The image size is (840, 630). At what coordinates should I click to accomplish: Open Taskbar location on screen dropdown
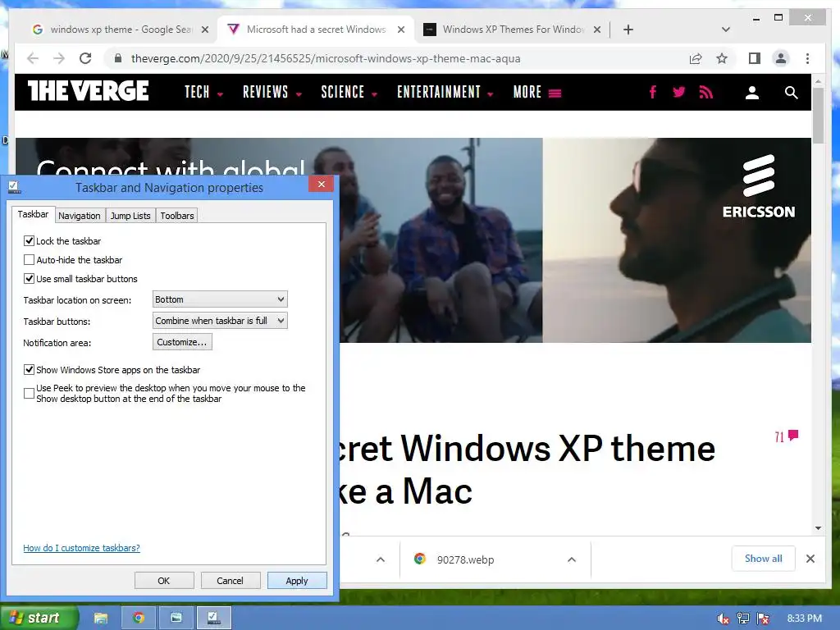pyautogui.click(x=220, y=299)
